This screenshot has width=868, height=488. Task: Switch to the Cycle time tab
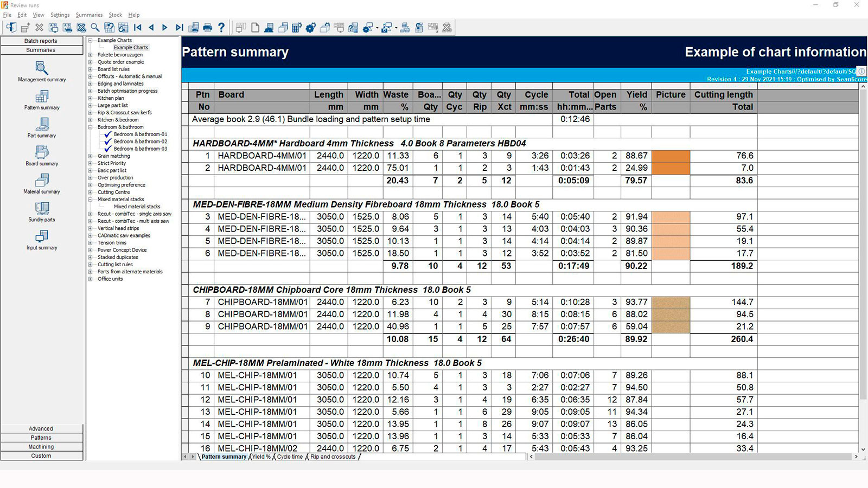290,457
